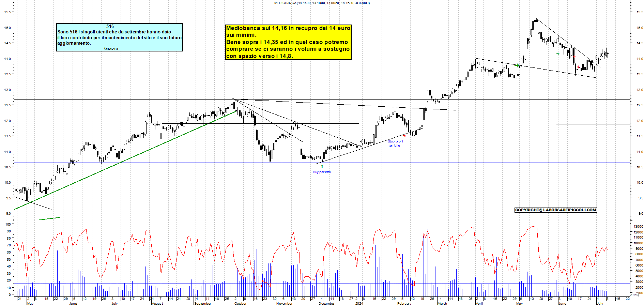Click the 'December' month label on time axis

[326, 303]
